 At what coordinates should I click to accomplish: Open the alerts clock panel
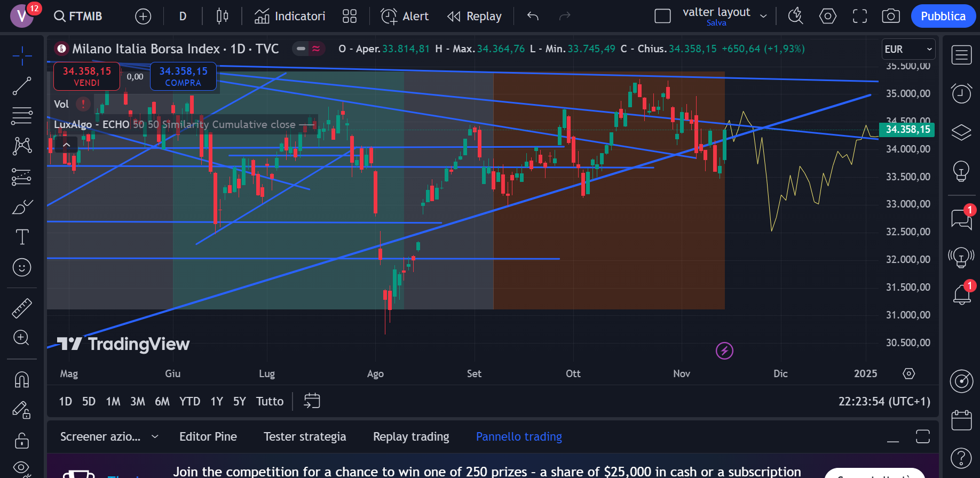pyautogui.click(x=961, y=93)
